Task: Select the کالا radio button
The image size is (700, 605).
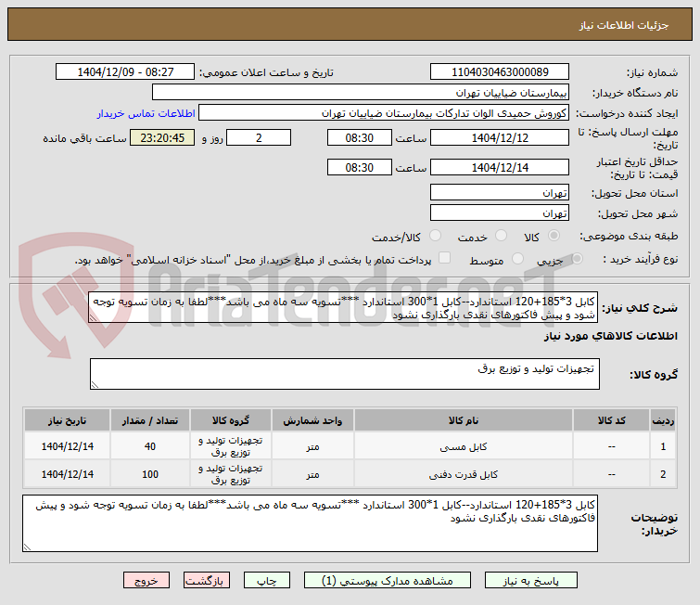Action: [554, 236]
